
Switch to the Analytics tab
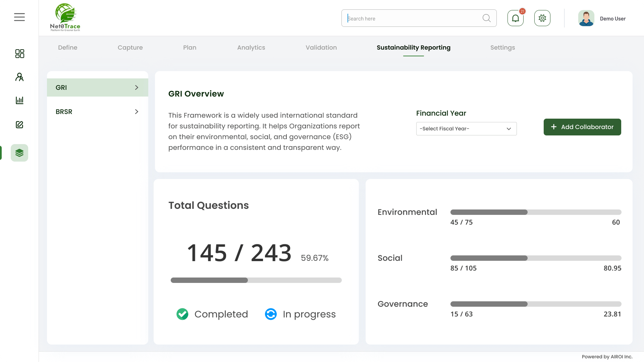point(251,48)
